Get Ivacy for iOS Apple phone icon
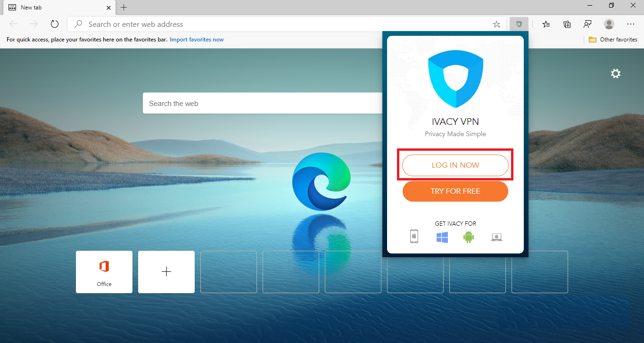The width and height of the screenshot is (644, 343). pyautogui.click(x=414, y=237)
